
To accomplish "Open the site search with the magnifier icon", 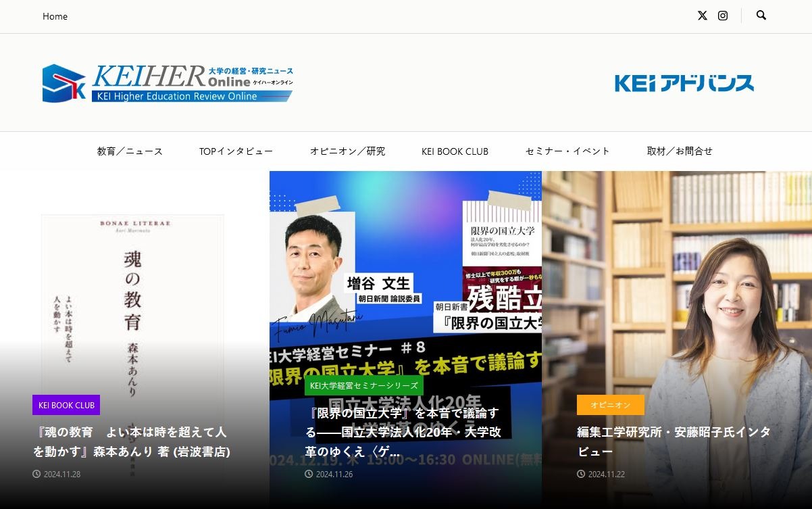I will click(761, 16).
